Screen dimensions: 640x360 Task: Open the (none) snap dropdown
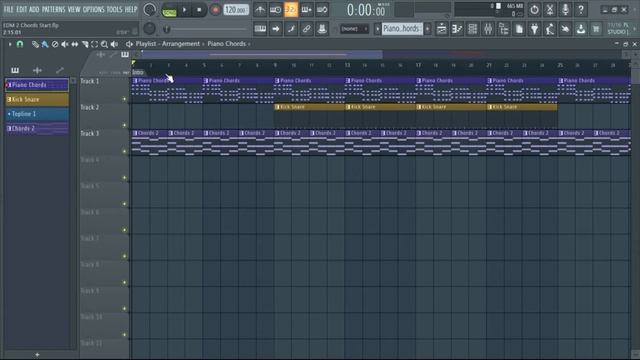coord(354,29)
